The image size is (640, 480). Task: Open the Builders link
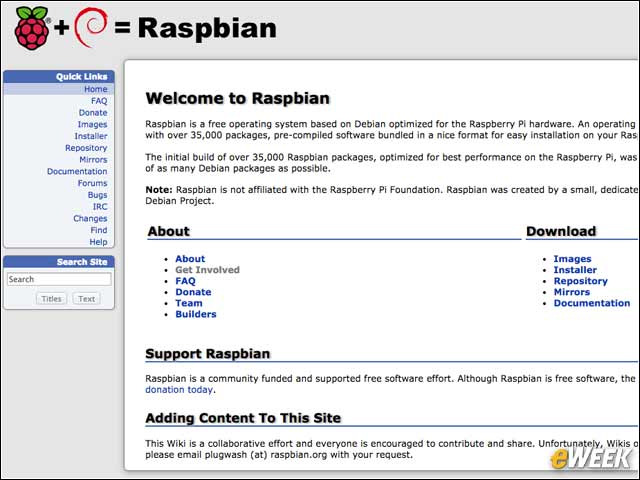195,314
